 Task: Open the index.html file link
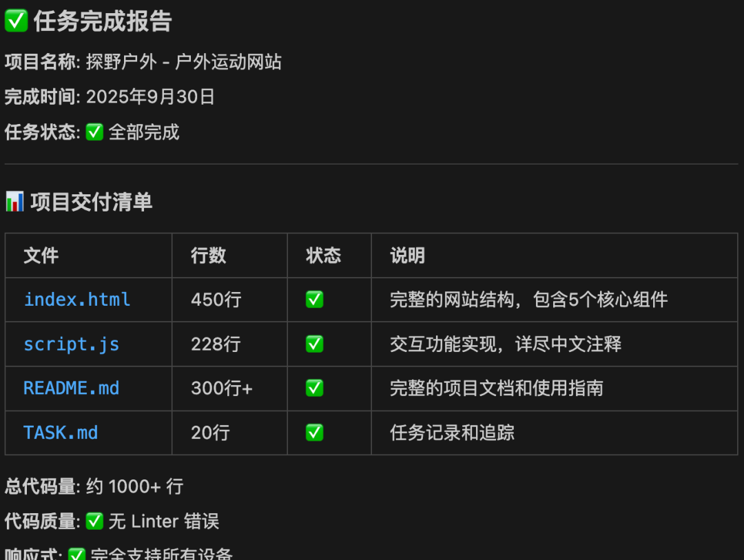pos(77,300)
